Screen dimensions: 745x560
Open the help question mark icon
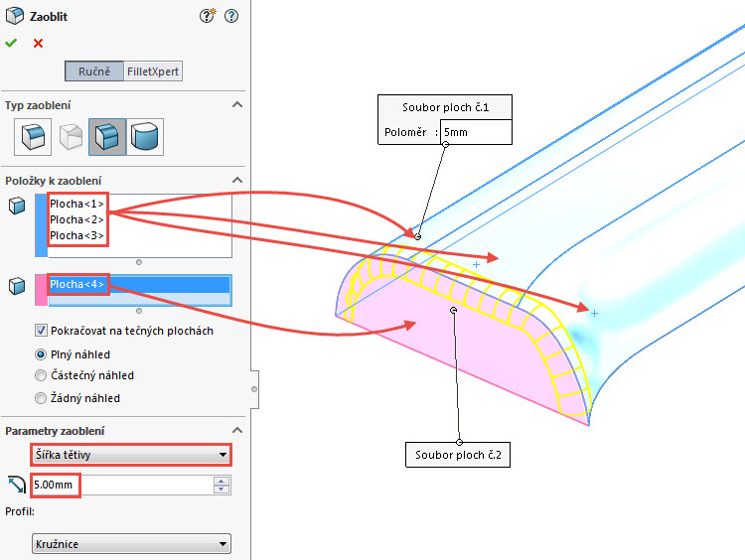[231, 16]
